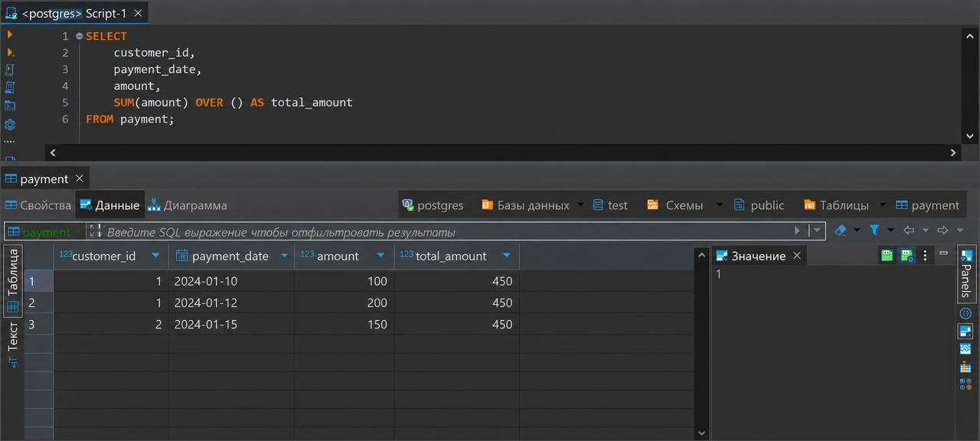Switch to the Script-1 editor tab
980x441 pixels.
click(74, 13)
